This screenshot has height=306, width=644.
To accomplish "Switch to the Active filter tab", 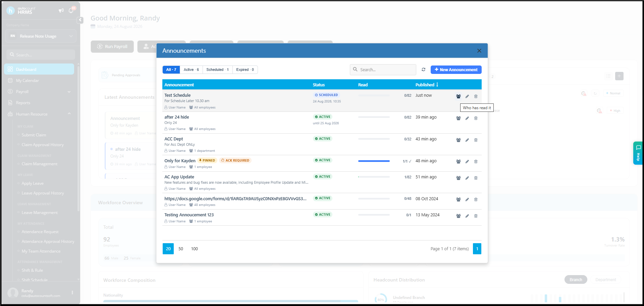I will coord(191,70).
